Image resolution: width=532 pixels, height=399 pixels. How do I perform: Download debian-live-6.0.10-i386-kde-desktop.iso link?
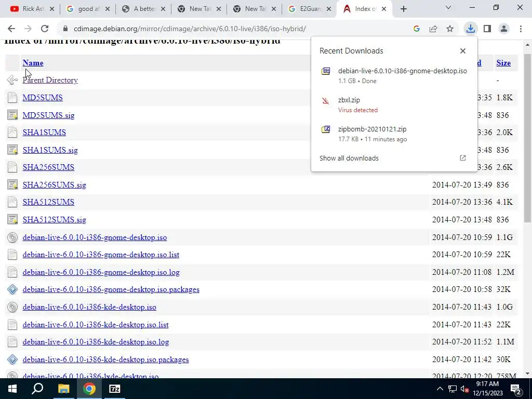point(89,307)
